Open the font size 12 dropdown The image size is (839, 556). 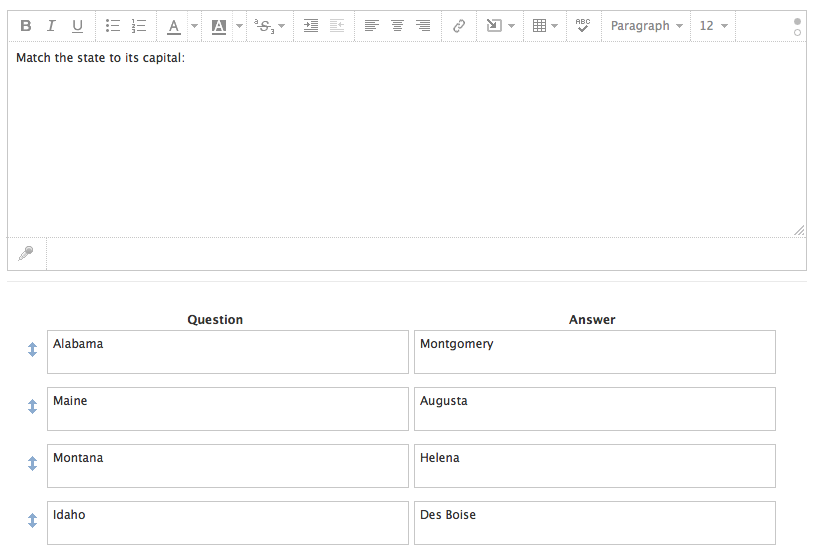pos(713,26)
